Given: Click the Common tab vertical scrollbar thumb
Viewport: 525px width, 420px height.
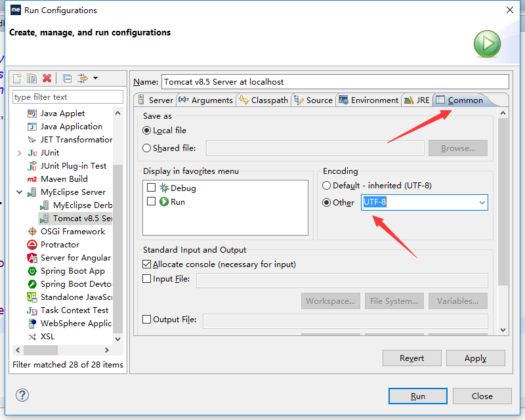Looking at the screenshot, I should pyautogui.click(x=503, y=202).
